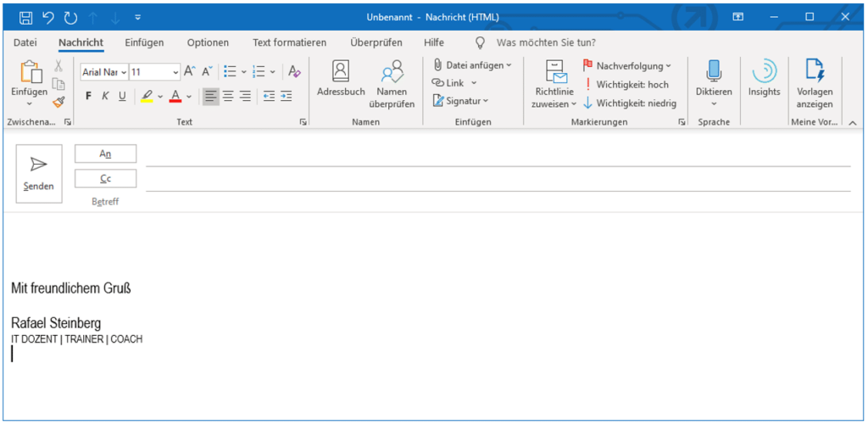The height and width of the screenshot is (425, 868).
Task: Collapse the ribbon with the chevron
Action: [x=852, y=122]
